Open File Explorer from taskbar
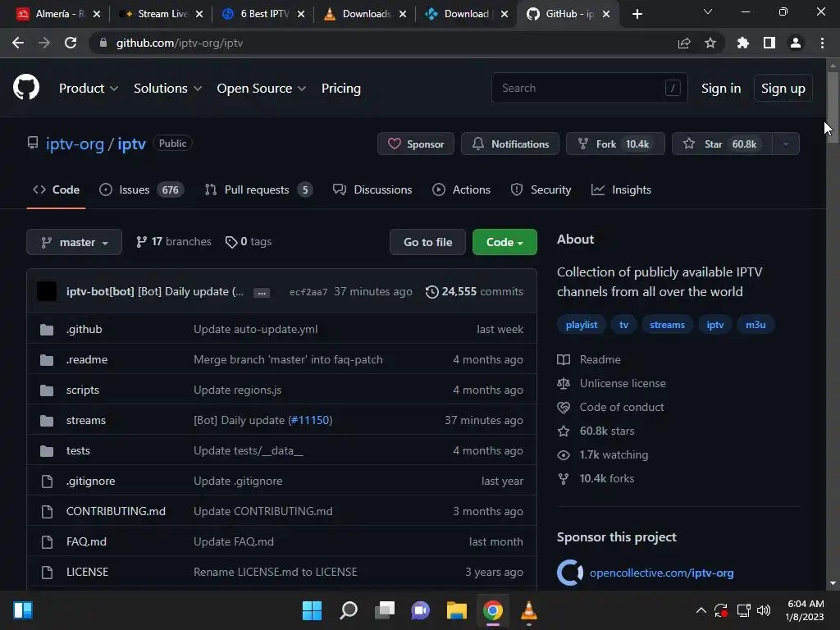Viewport: 840px width, 630px height. 457,610
